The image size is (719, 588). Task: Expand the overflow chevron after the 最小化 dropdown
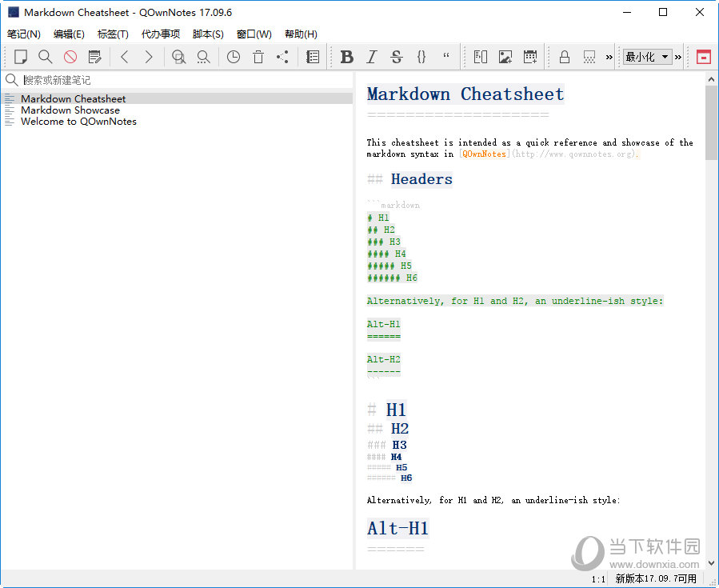click(x=678, y=58)
